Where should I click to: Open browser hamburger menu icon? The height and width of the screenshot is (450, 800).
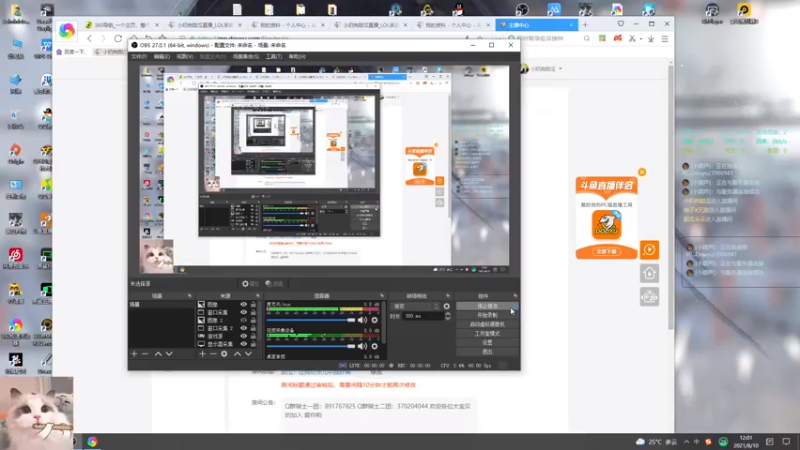click(x=665, y=39)
